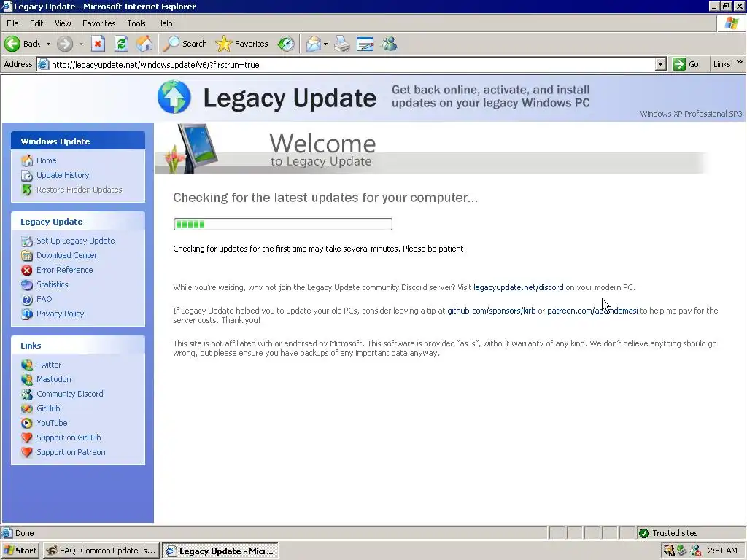This screenshot has width=747, height=560.
Task: Click the YouTube sidebar icon
Action: (27, 423)
